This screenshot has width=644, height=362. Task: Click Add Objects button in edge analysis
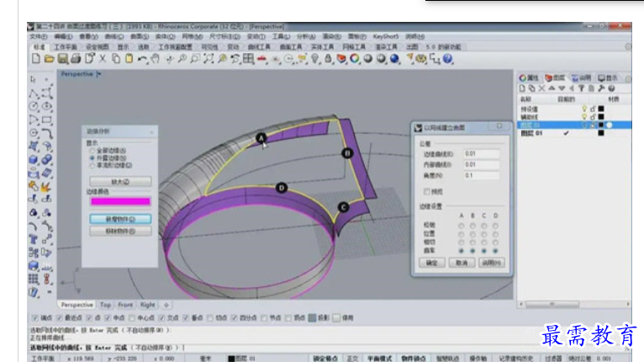point(120,219)
